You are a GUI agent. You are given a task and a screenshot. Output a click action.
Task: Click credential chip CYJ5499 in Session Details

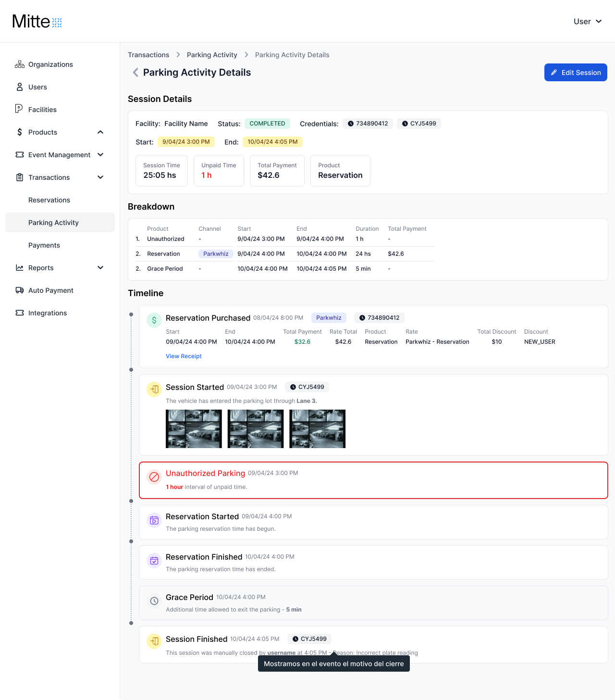(x=419, y=124)
